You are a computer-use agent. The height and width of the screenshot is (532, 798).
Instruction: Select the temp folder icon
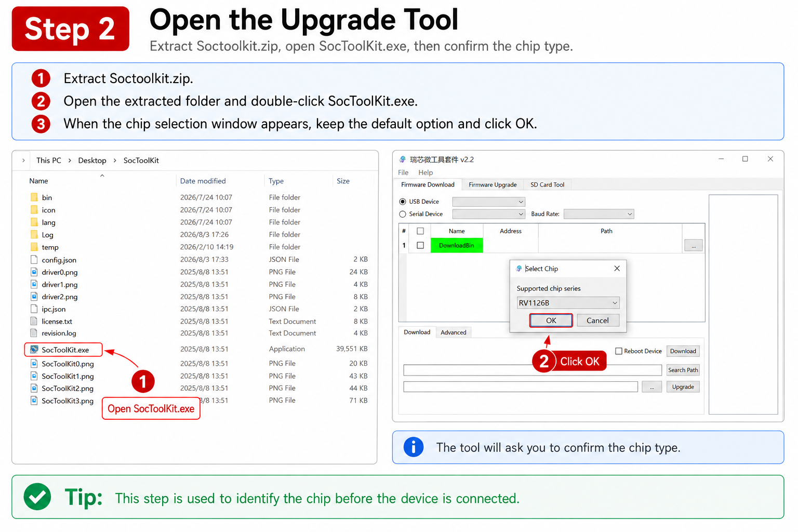pyautogui.click(x=34, y=247)
